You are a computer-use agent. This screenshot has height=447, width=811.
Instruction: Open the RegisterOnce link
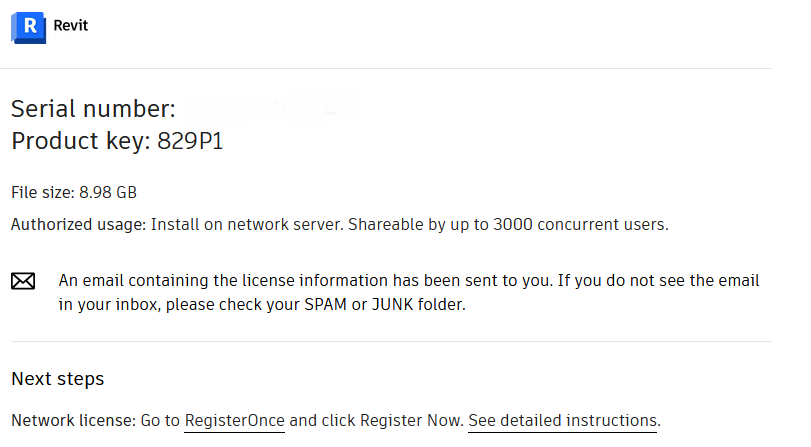[x=234, y=420]
